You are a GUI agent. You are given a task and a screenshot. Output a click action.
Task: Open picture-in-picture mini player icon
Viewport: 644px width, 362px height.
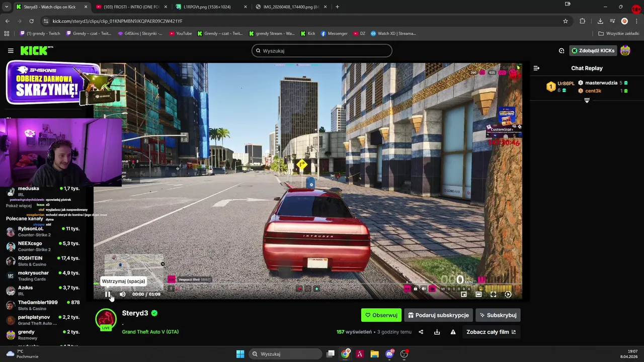tap(464, 294)
